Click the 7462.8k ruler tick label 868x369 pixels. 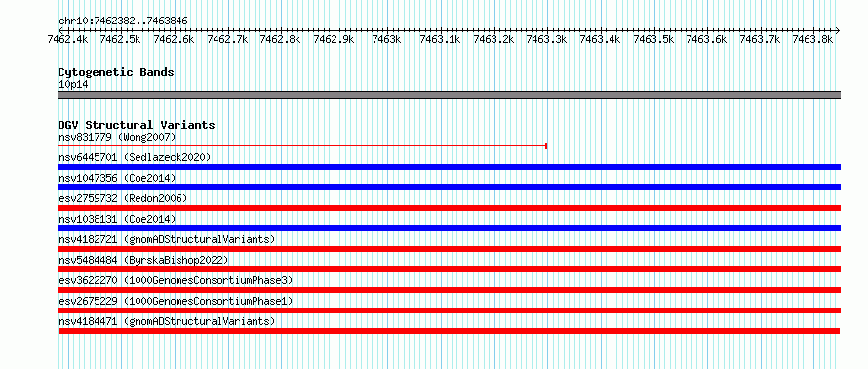click(x=280, y=39)
